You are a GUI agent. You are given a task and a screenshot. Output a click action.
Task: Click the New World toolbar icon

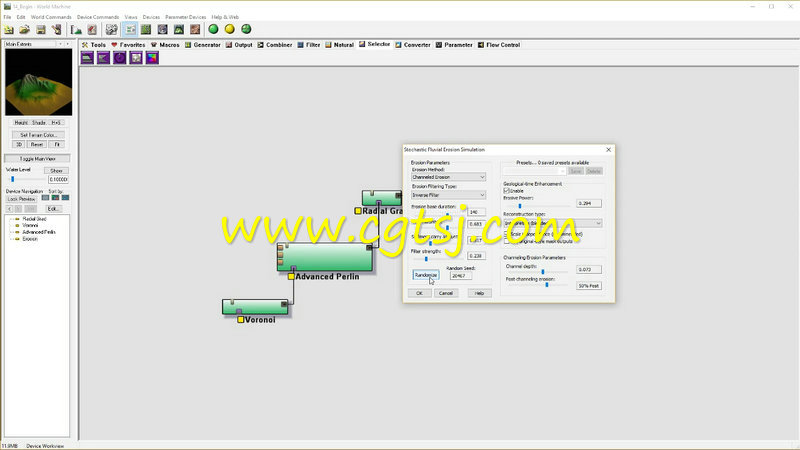point(9,30)
